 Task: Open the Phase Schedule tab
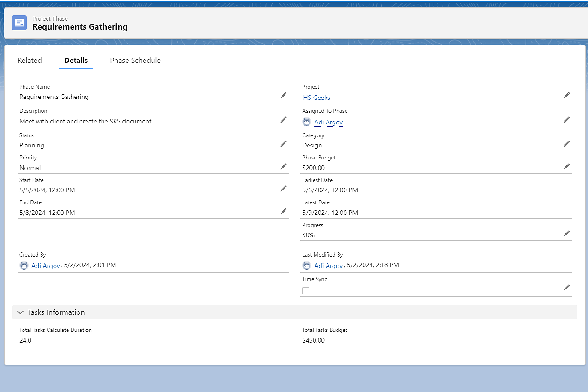pyautogui.click(x=135, y=61)
